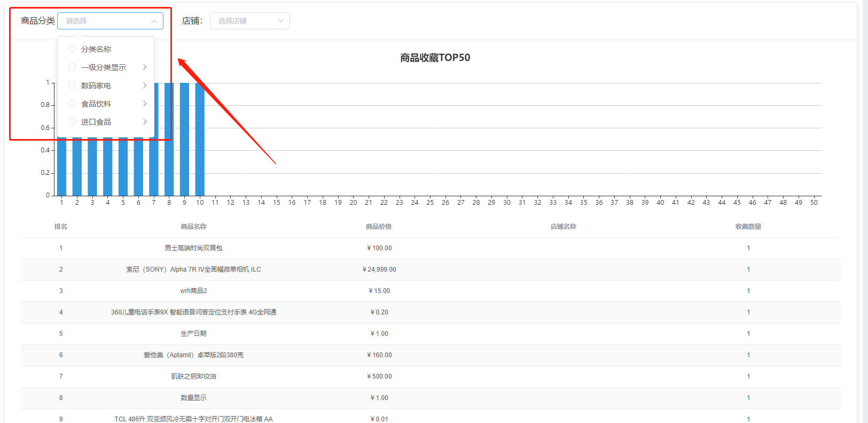Select the 一级分类显示 radio button
This screenshot has width=868, height=423.
click(x=72, y=67)
